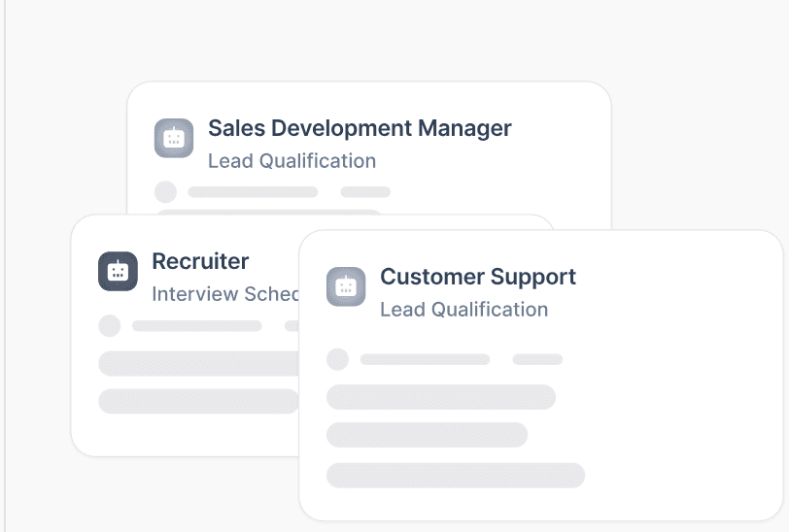This screenshot has width=789, height=532.
Task: Select the circle avatar placeholder in Recruiter card
Action: click(x=110, y=326)
